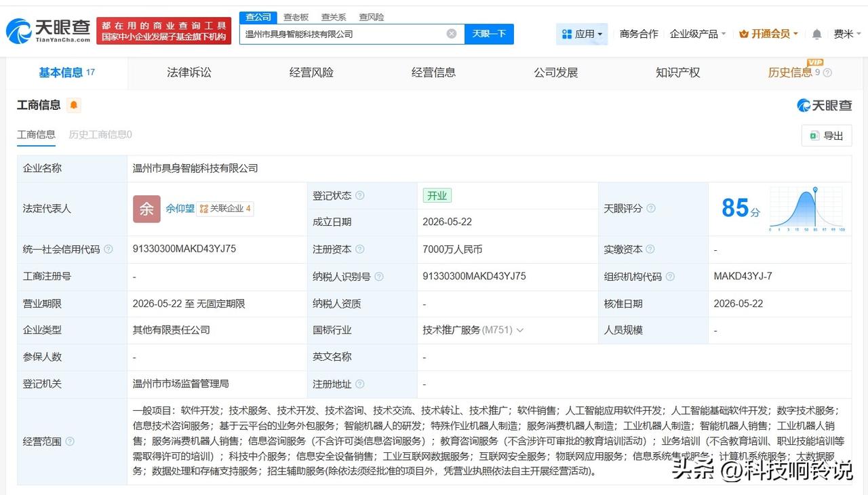Click the help icon next to 统一社会信用代码
Viewport: 868px width, 495px height.
point(108,250)
